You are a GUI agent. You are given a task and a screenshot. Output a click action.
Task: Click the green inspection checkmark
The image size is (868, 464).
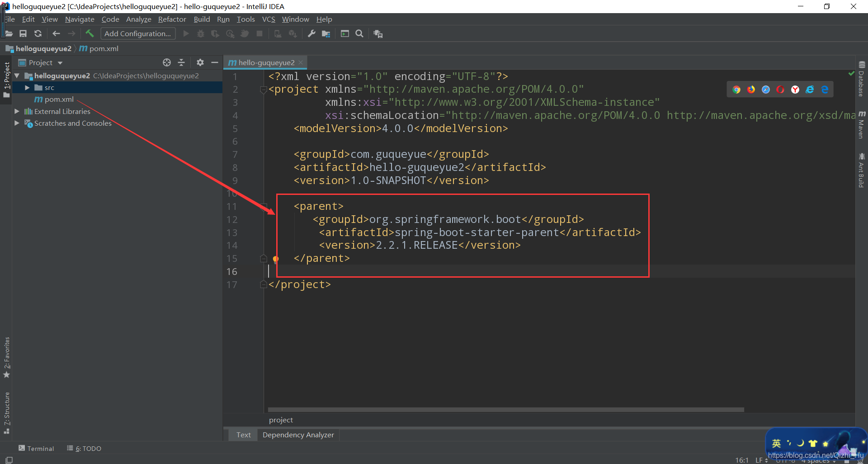point(851,73)
